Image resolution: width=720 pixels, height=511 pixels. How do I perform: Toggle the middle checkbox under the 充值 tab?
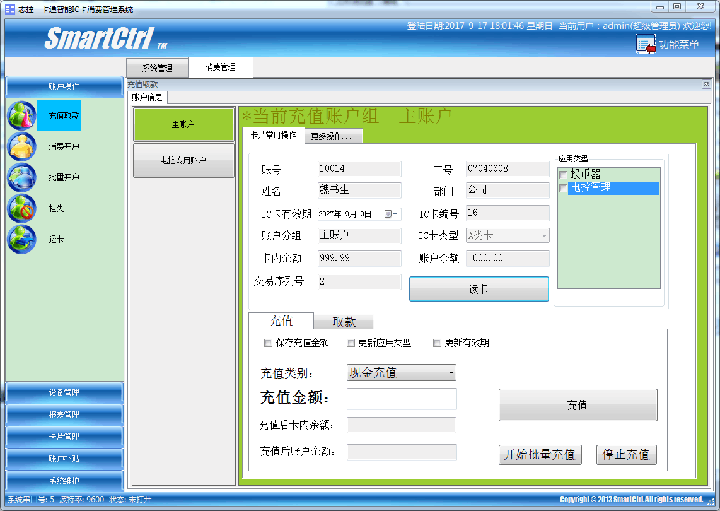click(x=351, y=343)
